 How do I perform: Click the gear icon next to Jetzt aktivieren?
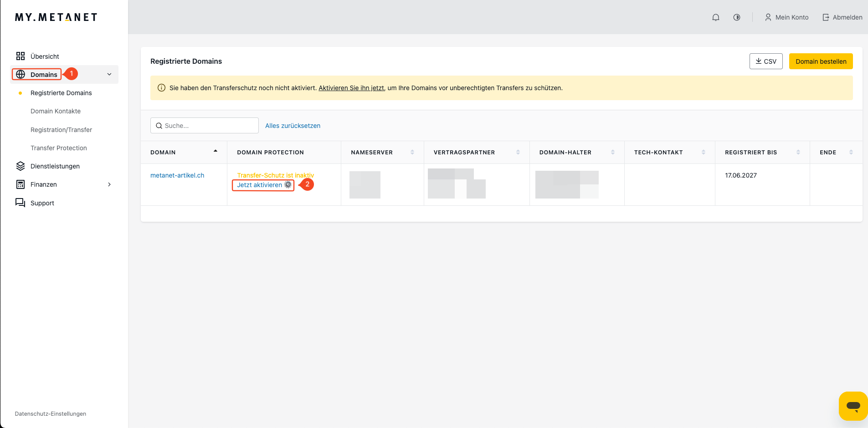(288, 184)
